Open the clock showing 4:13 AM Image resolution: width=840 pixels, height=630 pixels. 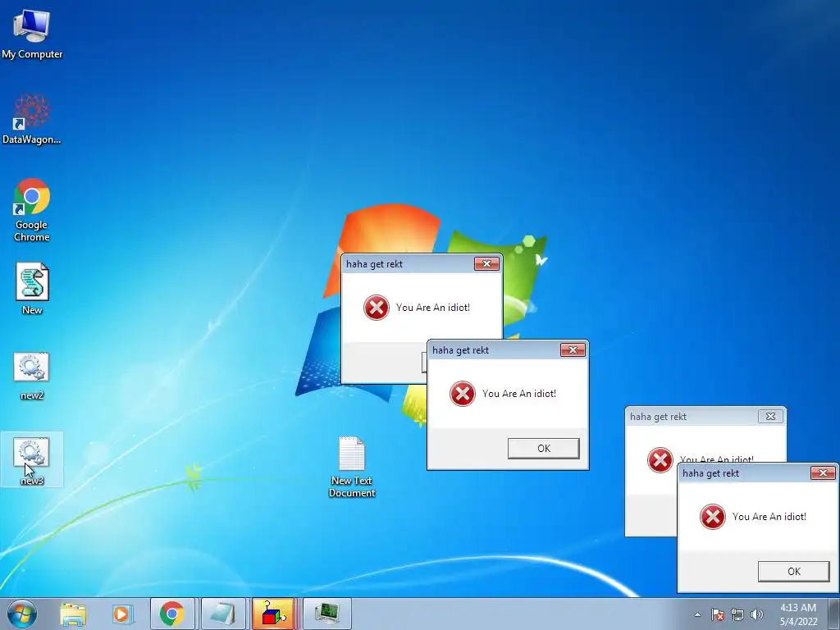point(798,614)
